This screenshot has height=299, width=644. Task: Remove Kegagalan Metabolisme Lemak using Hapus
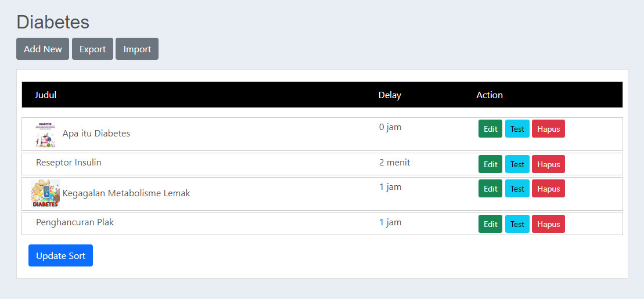[548, 189]
